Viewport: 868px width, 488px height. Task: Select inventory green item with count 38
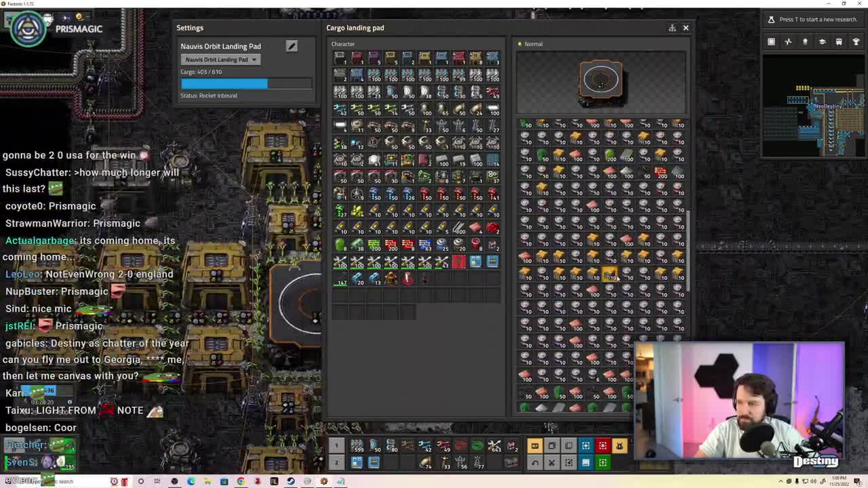(x=357, y=245)
